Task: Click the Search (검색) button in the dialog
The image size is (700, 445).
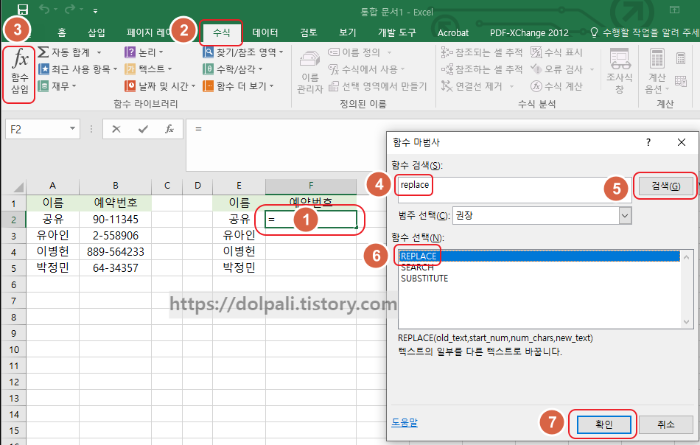Action: tap(666, 186)
